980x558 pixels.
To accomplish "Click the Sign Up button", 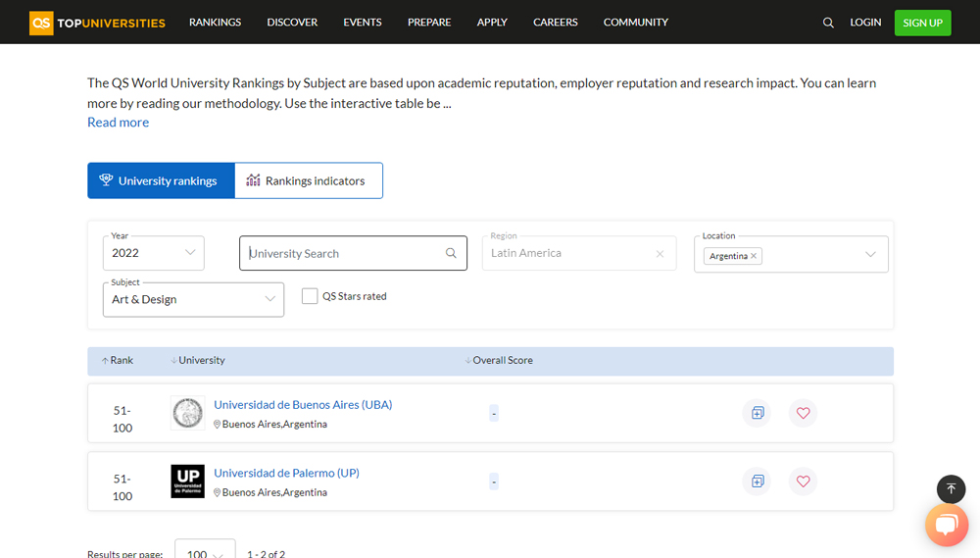I will [922, 23].
